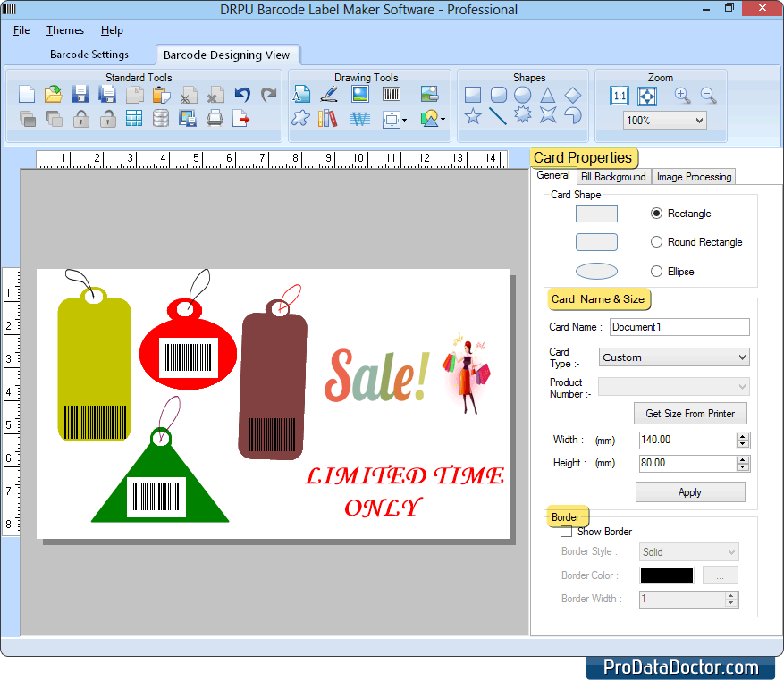Viewport: 784px width, 680px height.
Task: Click the Ellipse card shape preview
Action: tap(596, 272)
